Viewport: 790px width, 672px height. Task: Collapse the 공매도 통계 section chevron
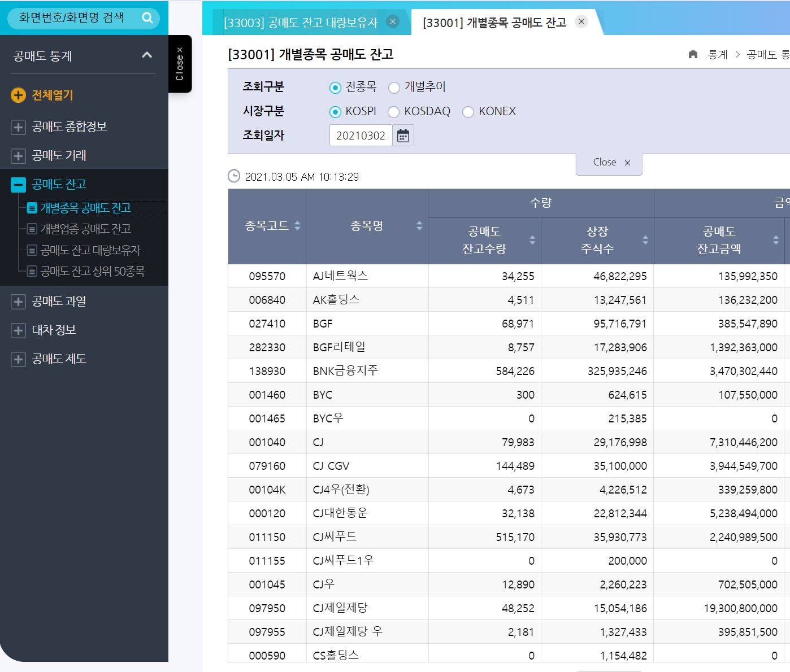147,55
